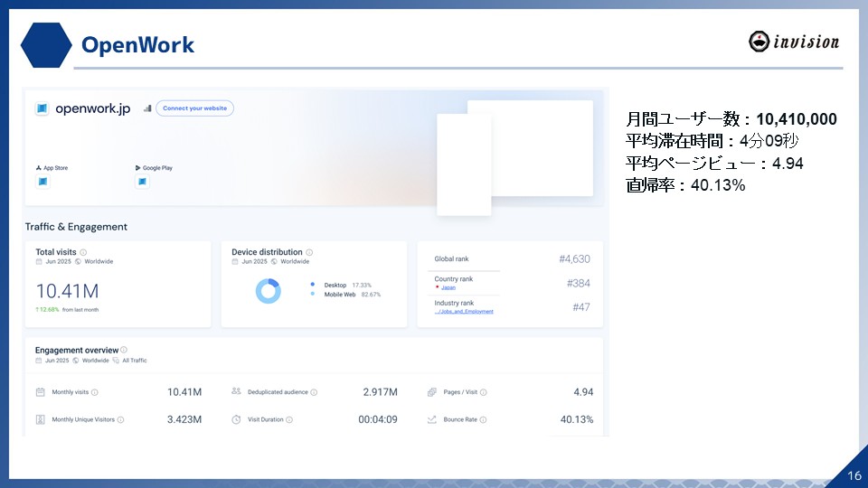Image resolution: width=868 pixels, height=488 pixels.
Task: Click the Monthly visits calendar icon
Action: pos(41,391)
